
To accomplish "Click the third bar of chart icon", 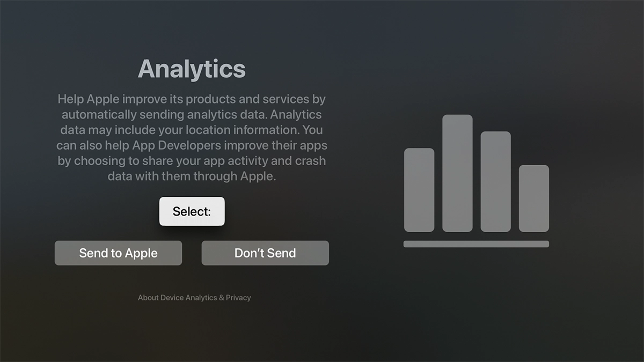I will point(495,181).
